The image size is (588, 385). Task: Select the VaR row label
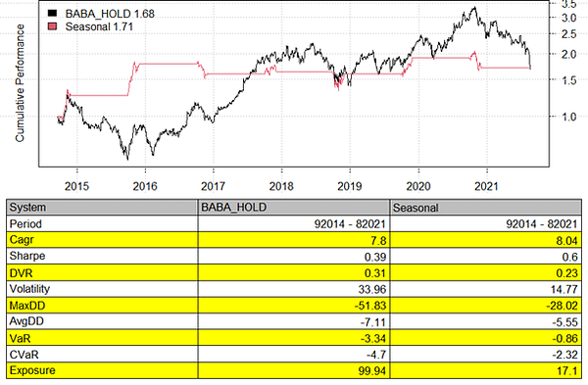tap(20, 339)
